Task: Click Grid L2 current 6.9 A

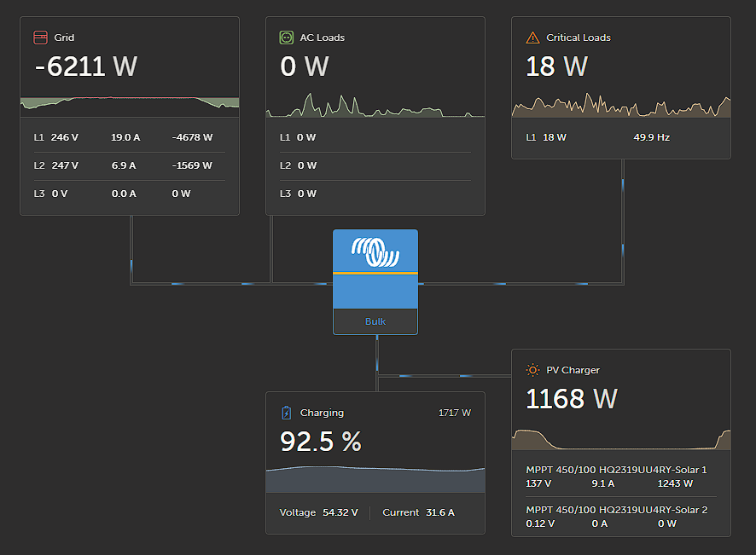Action: tap(124, 165)
